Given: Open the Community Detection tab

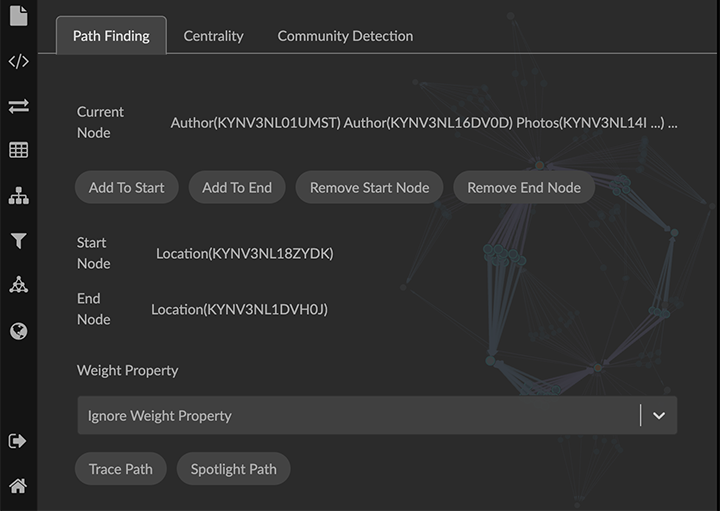Looking at the screenshot, I should click(345, 36).
